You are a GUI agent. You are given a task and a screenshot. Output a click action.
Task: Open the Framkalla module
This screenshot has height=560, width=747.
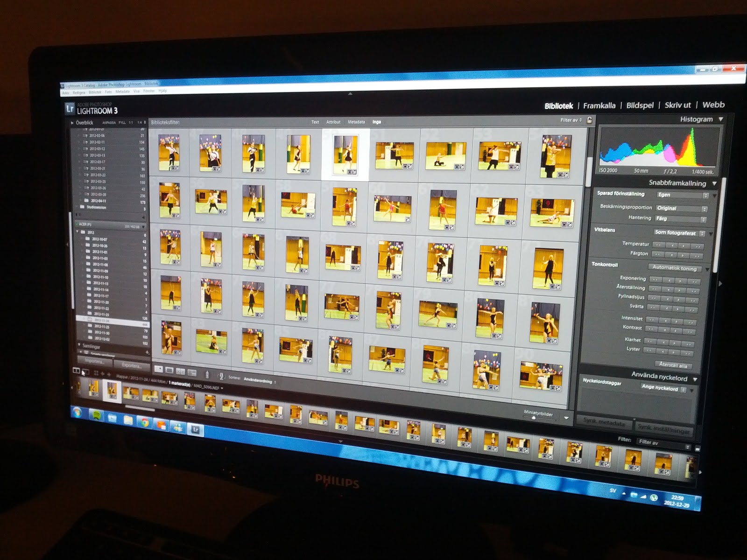pos(599,106)
